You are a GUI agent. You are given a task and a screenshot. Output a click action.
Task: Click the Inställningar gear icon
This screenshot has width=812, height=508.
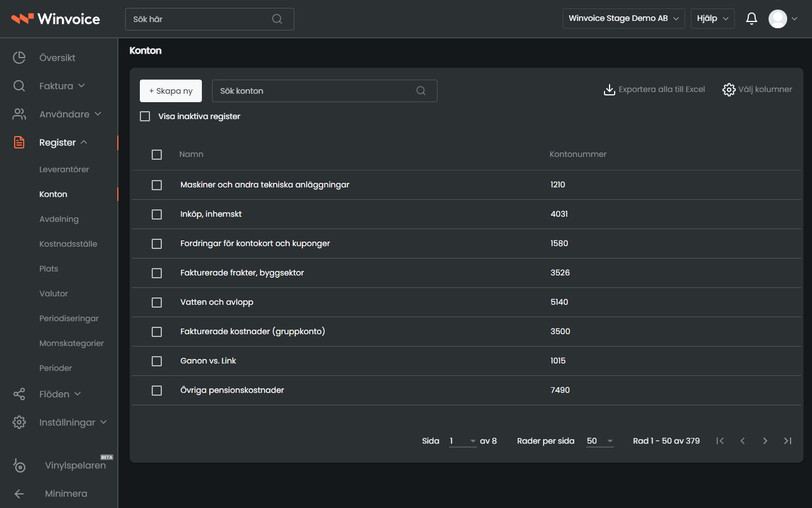click(19, 422)
